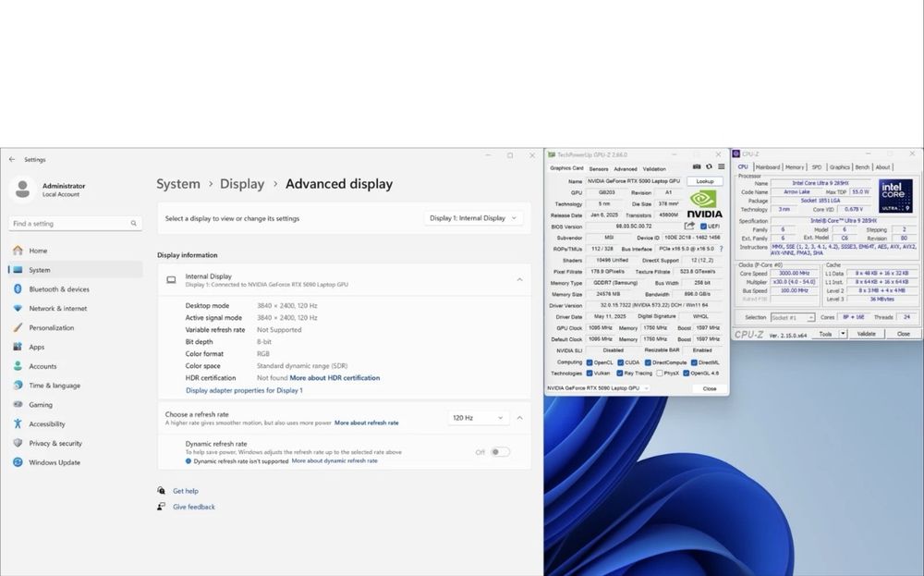Toggle DirectCompute checkbox in GPU-Z
The image size is (924, 576).
pyautogui.click(x=648, y=362)
